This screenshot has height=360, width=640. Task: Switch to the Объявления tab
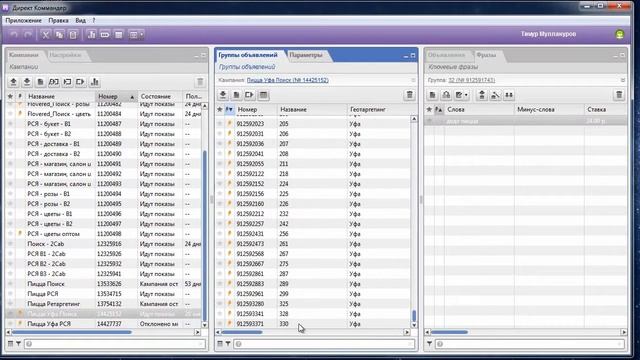[446, 55]
